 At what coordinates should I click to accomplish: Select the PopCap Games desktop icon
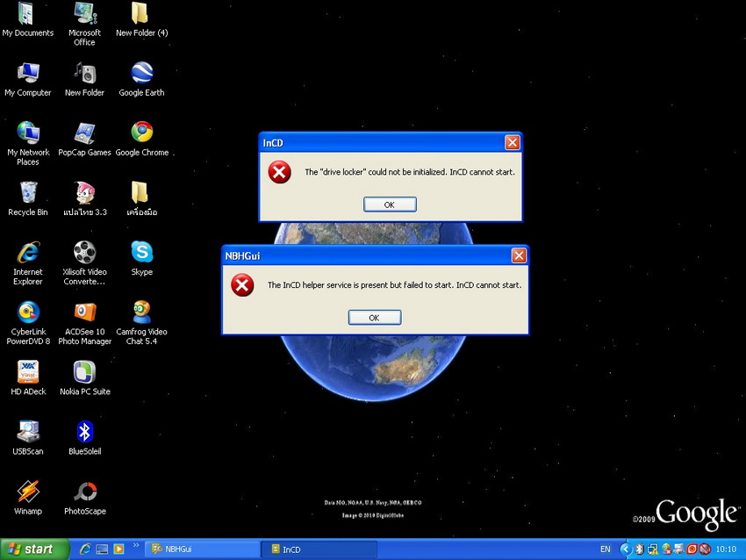(84, 140)
